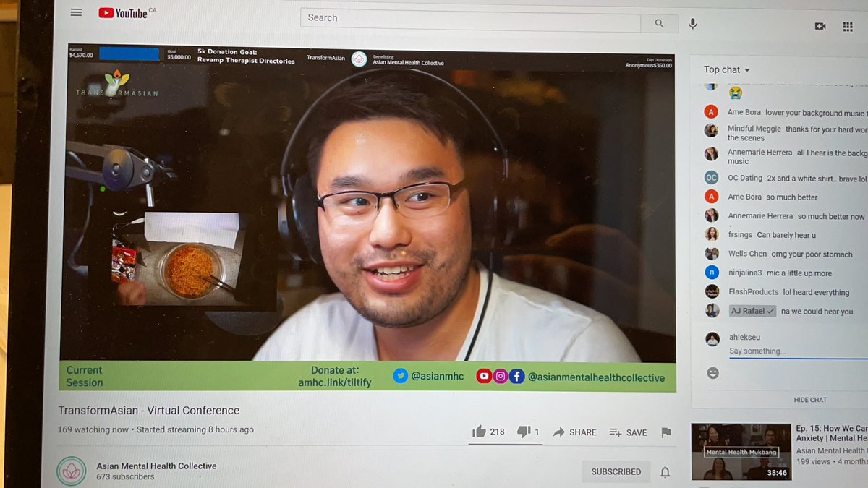Click '673 subscribers' text
This screenshot has height=488, width=868.
click(x=125, y=476)
